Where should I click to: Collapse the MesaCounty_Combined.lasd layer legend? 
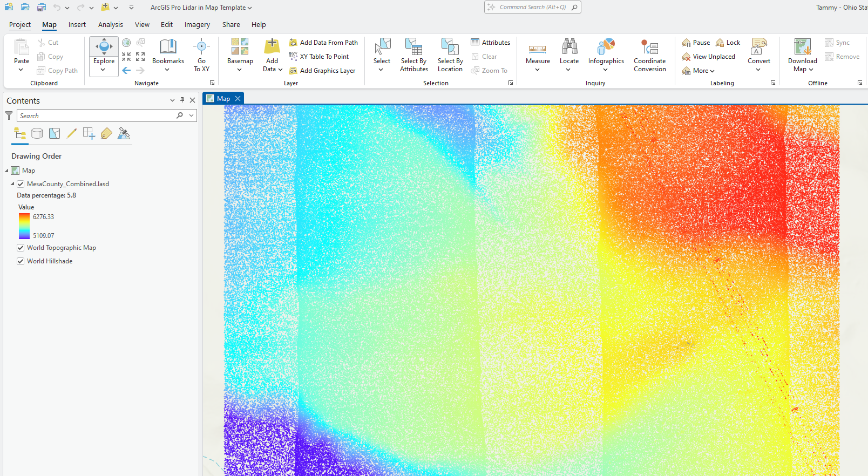tap(12, 184)
